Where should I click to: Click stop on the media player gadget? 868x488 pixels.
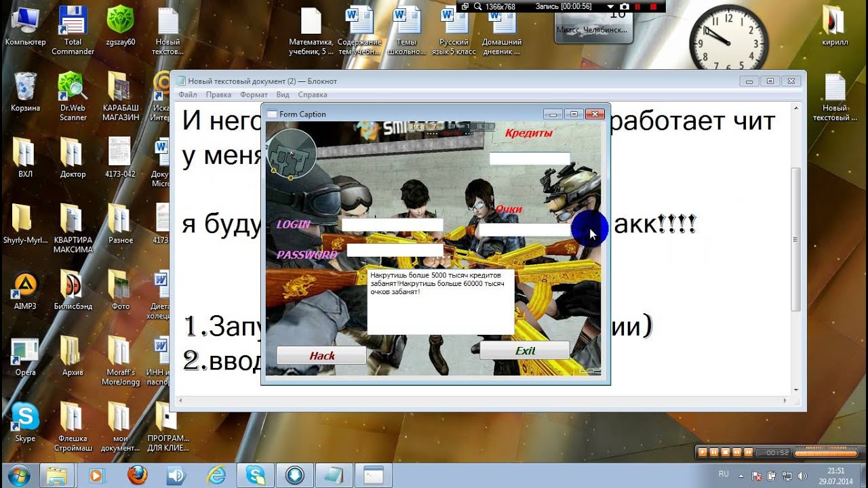[x=726, y=451]
